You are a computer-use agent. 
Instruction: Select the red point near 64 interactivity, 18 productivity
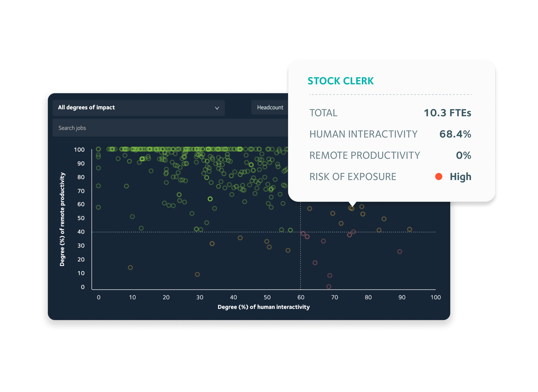tap(315, 263)
